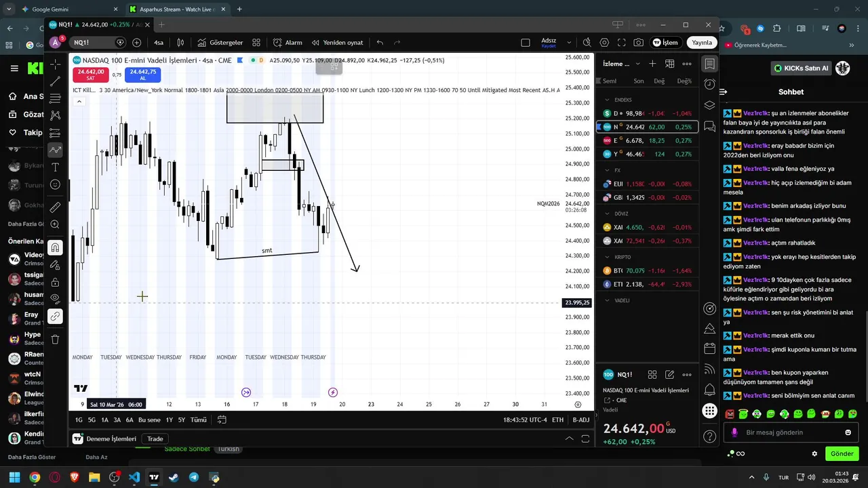Toggle lock all drawings
Viewport: 868px width, 488px height.
[56, 282]
